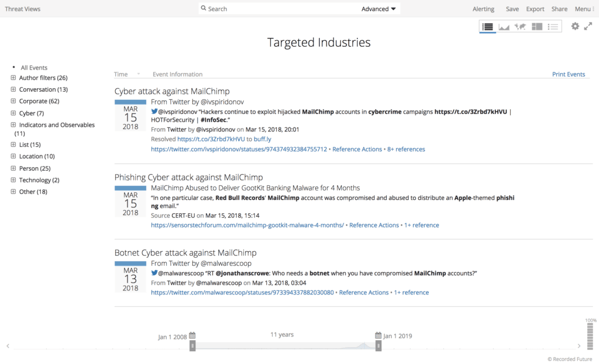Click the search magnifier icon

(x=204, y=8)
